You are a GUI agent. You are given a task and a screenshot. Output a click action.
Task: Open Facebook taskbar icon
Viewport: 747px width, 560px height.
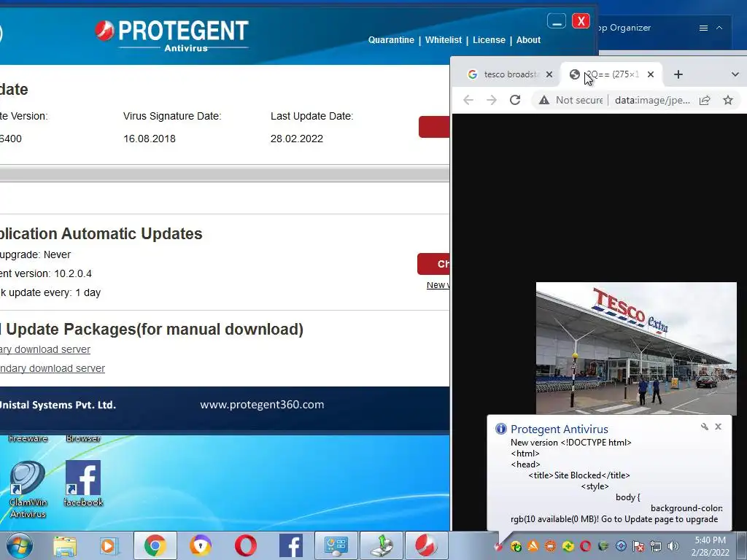(x=290, y=545)
